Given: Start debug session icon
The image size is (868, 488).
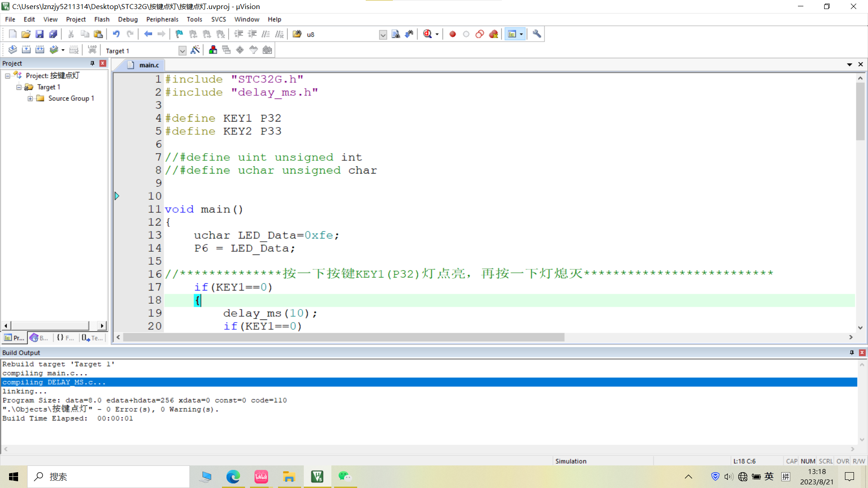Looking at the screenshot, I should click(427, 34).
